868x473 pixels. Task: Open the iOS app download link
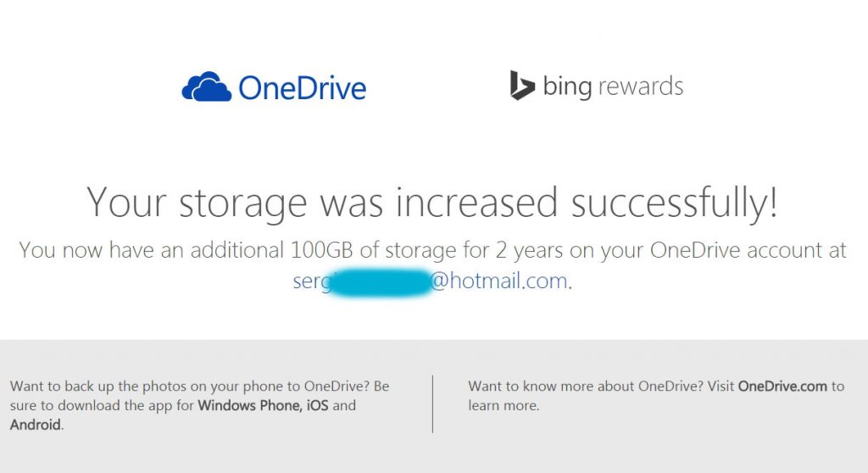[x=317, y=405]
